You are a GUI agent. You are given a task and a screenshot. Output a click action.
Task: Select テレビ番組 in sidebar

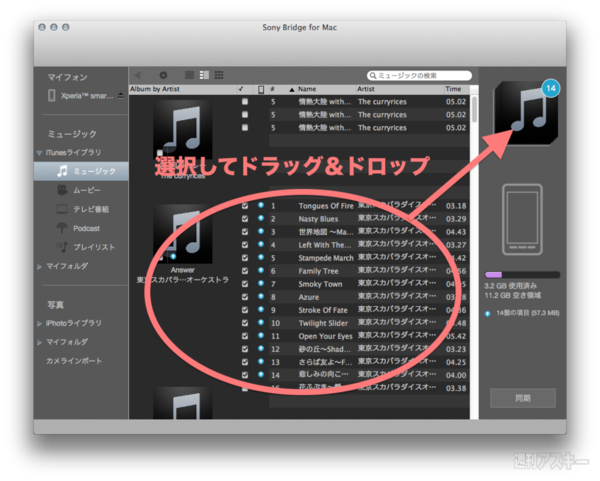point(91,209)
